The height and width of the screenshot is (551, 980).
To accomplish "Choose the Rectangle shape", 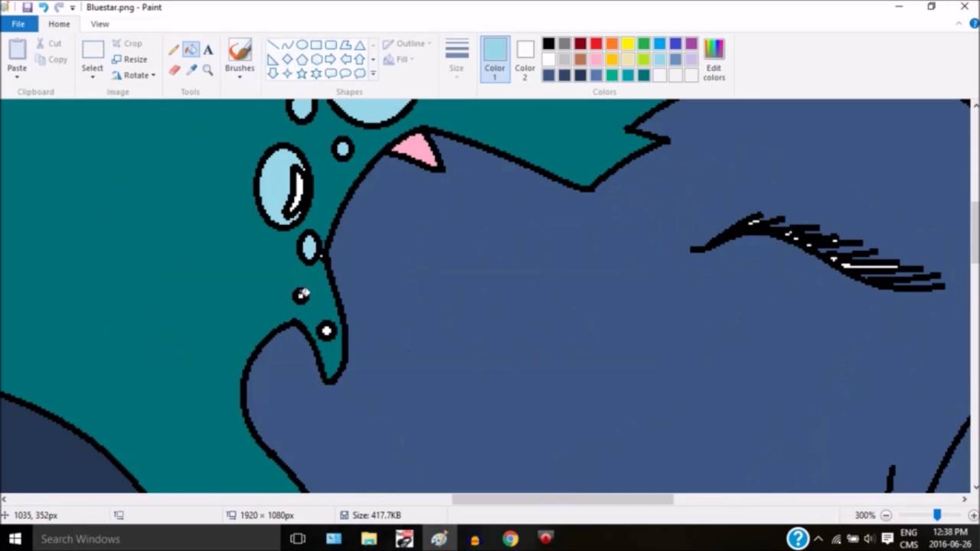I will pyautogui.click(x=316, y=45).
